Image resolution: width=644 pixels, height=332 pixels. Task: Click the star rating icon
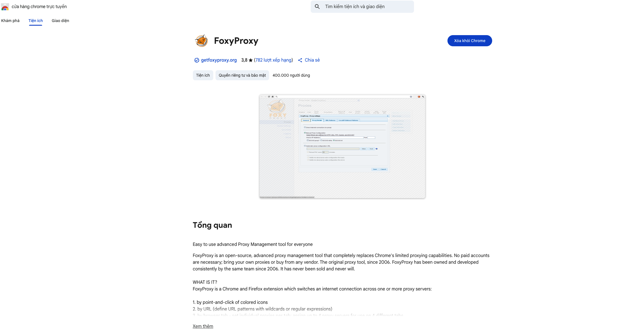click(251, 60)
